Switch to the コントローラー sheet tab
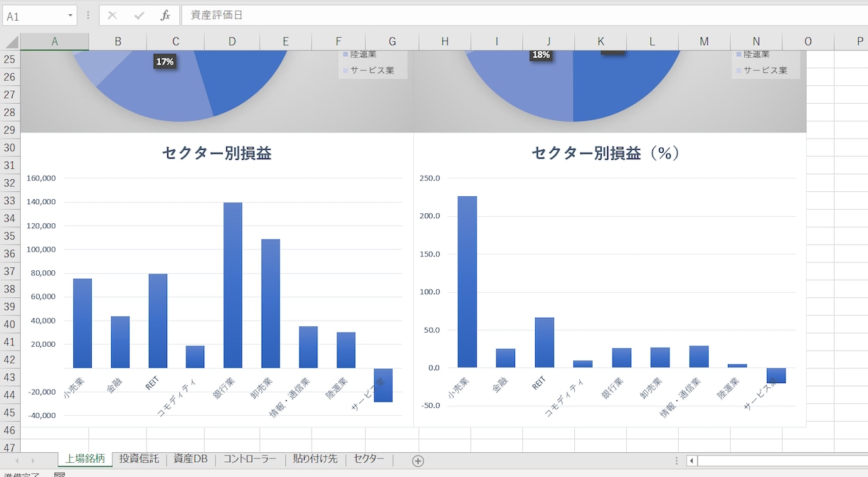The width and height of the screenshot is (868, 477). point(250,459)
